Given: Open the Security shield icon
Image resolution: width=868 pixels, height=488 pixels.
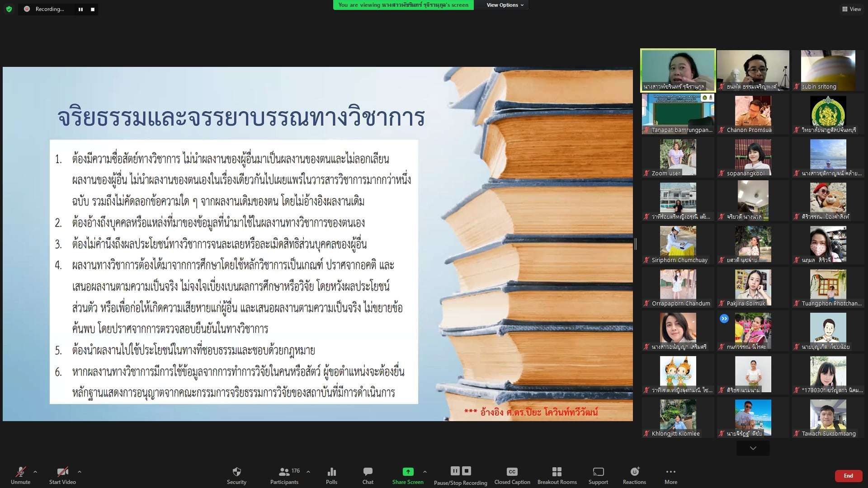Looking at the screenshot, I should click(236, 472).
